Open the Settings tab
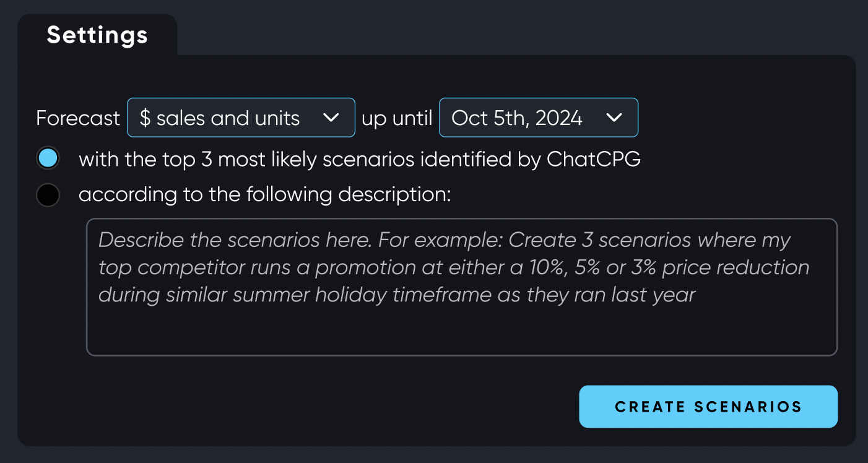Viewport: 868px width, 463px height. 97,35
